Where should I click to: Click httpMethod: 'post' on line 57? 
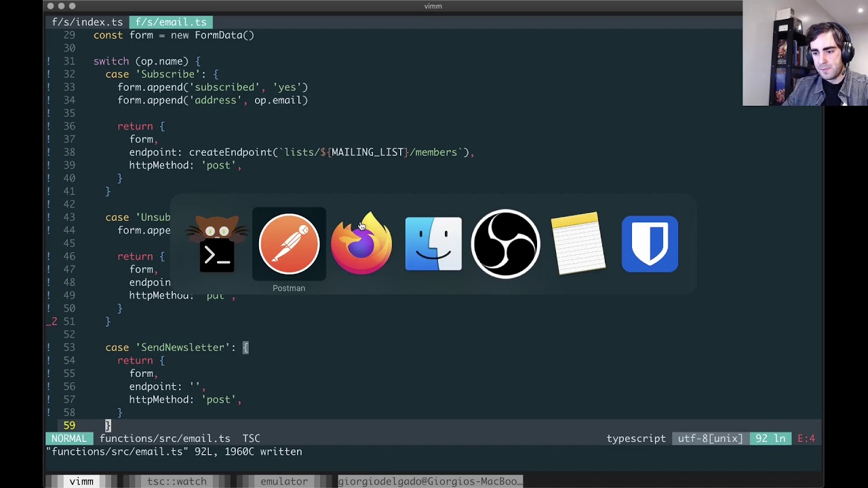tap(185, 400)
